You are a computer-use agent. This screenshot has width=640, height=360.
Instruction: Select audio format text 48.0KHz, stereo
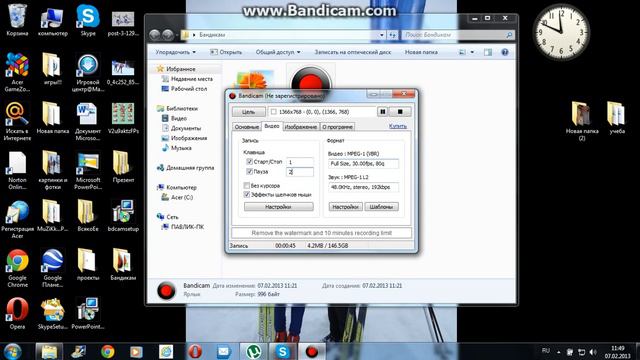coord(363,187)
